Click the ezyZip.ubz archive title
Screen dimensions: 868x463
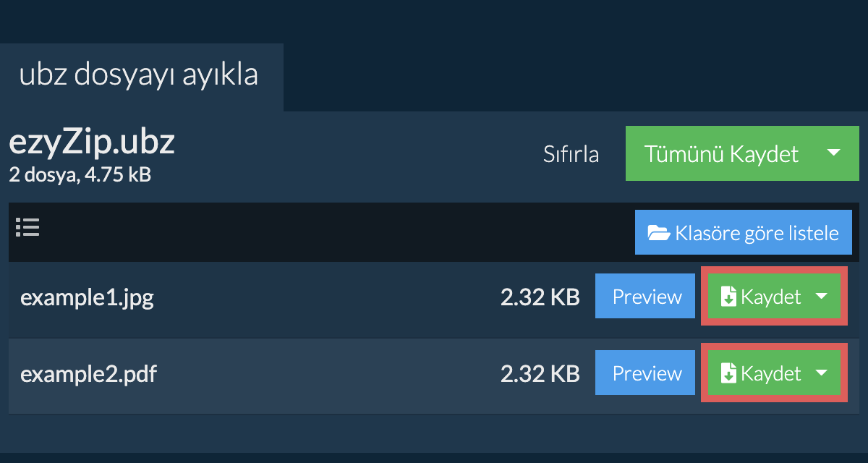pyautogui.click(x=92, y=143)
